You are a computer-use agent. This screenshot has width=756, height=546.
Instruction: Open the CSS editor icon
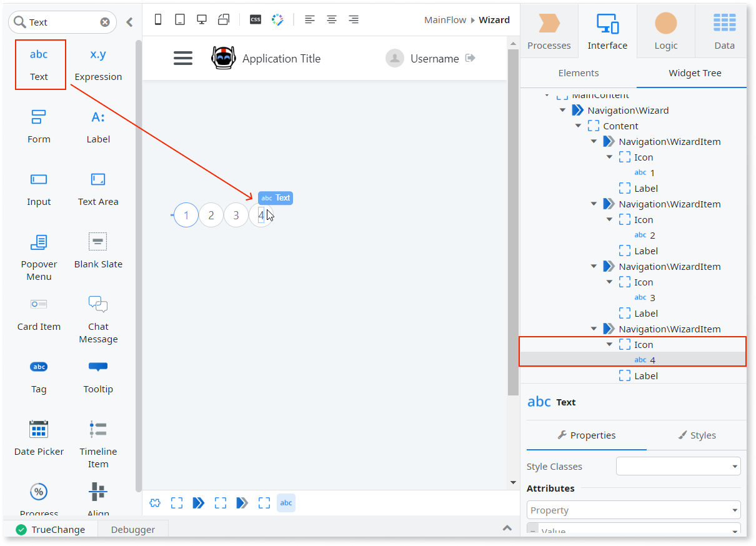coord(256,19)
